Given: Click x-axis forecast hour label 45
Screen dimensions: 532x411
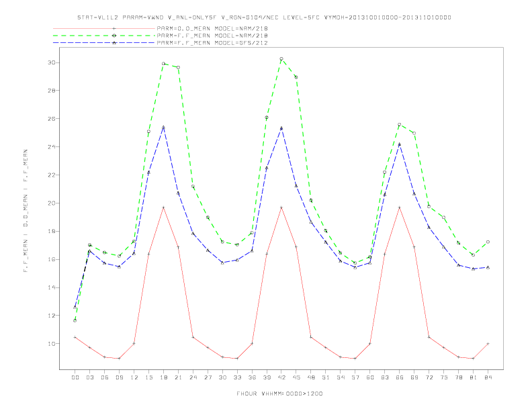Looking at the screenshot, I should pos(296,377).
